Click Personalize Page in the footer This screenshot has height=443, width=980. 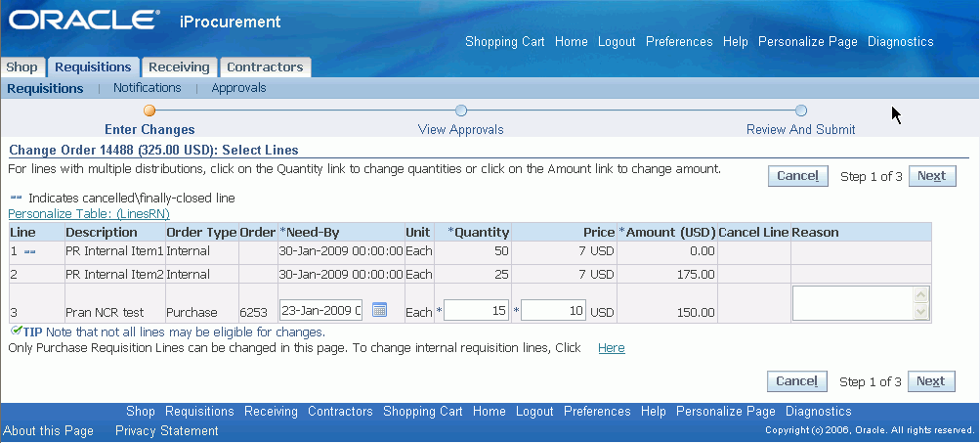tap(726, 411)
